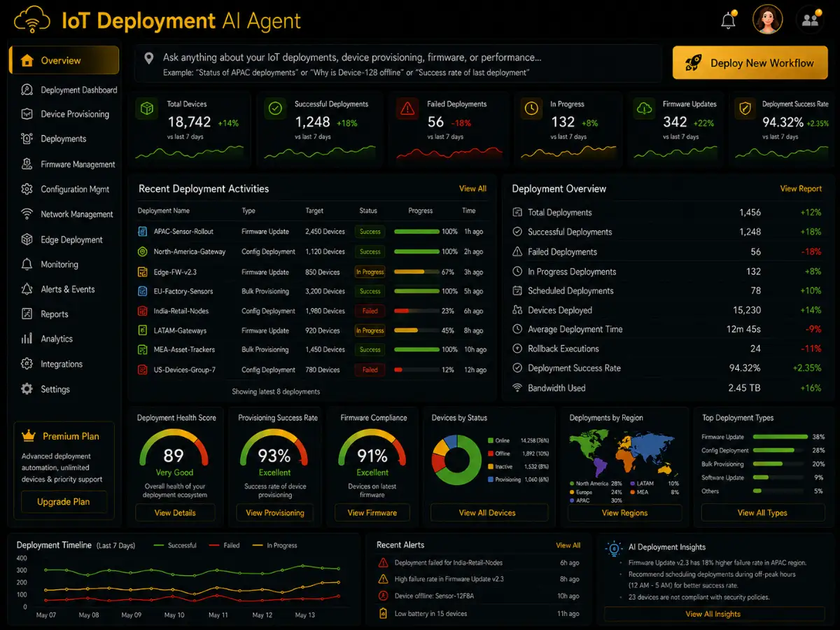Screen dimensions: 840x630
Task: Toggle the Failed series in timeline legend
Action: click(x=224, y=545)
